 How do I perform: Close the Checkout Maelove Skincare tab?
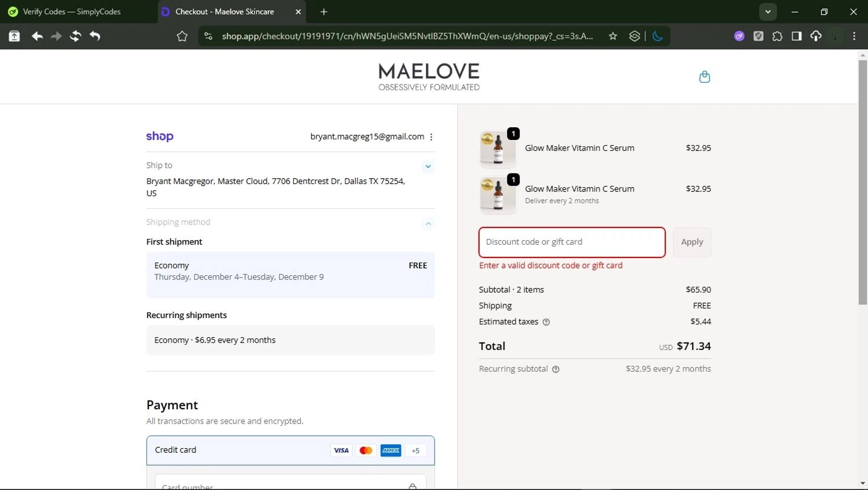[298, 12]
